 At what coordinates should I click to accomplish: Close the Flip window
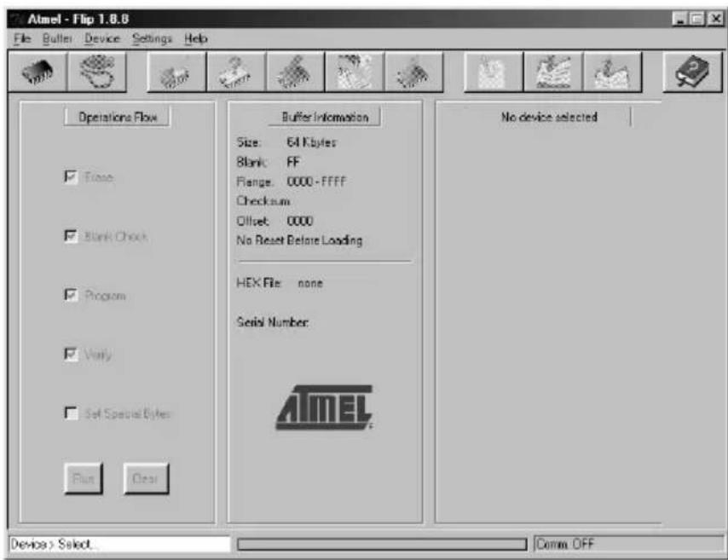(715, 19)
